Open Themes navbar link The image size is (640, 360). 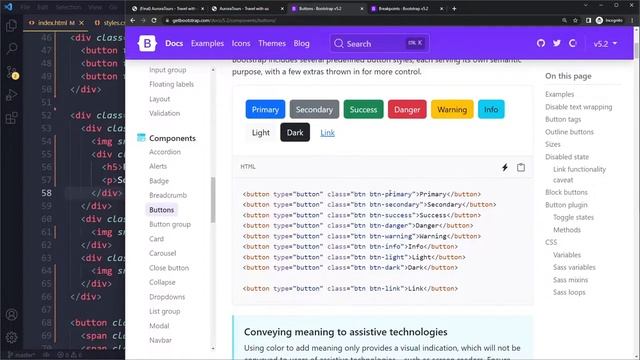272,44
